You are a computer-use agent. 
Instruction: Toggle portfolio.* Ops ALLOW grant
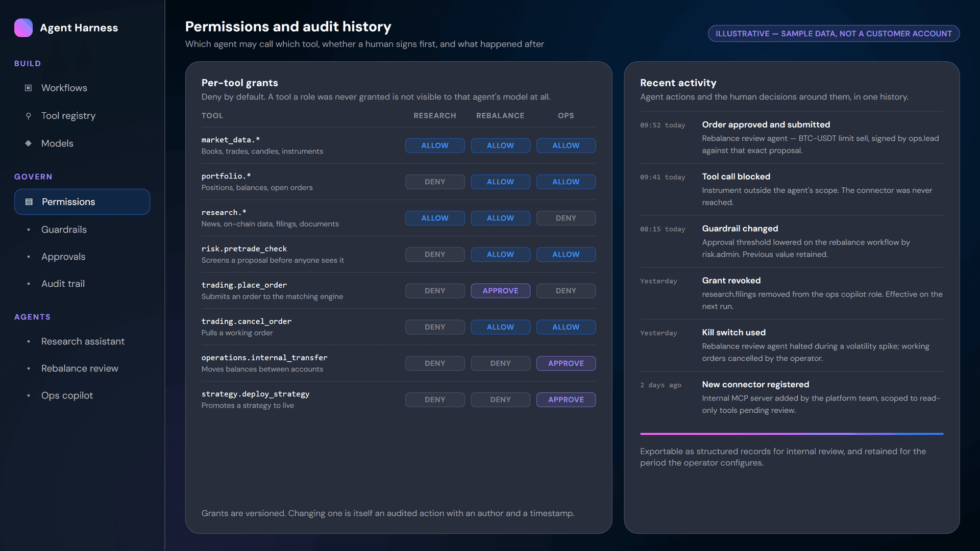566,182
